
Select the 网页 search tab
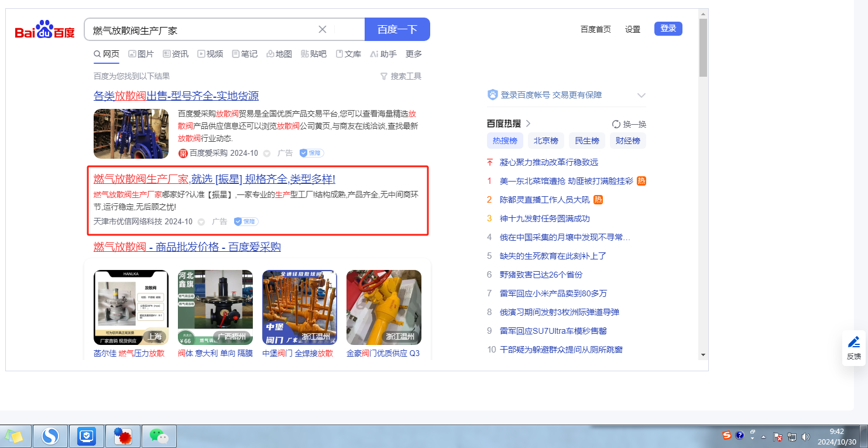107,54
